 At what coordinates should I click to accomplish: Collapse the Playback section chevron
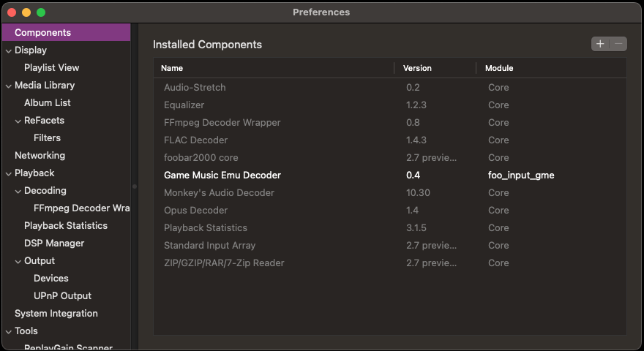tap(8, 173)
